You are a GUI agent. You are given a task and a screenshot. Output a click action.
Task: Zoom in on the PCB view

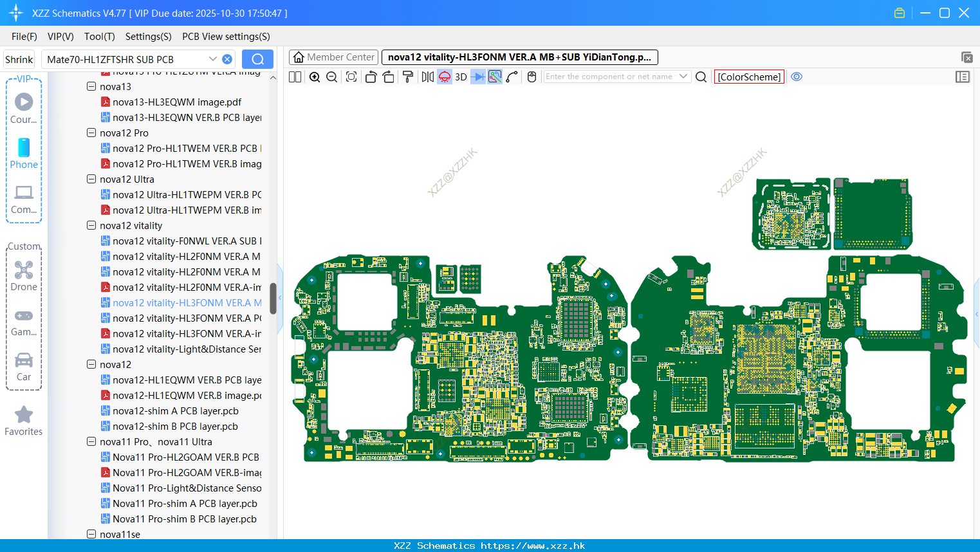pos(315,77)
